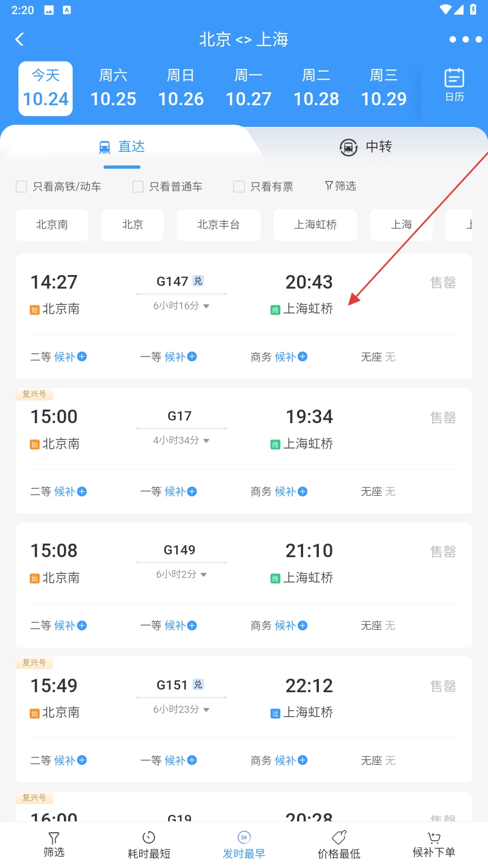Enable the 只看普通车 checkbox

(x=138, y=187)
